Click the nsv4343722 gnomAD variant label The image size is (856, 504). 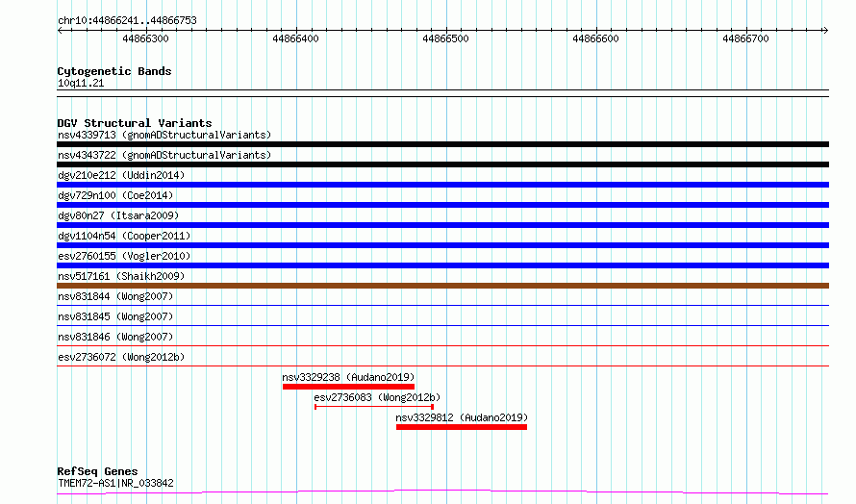tap(164, 155)
